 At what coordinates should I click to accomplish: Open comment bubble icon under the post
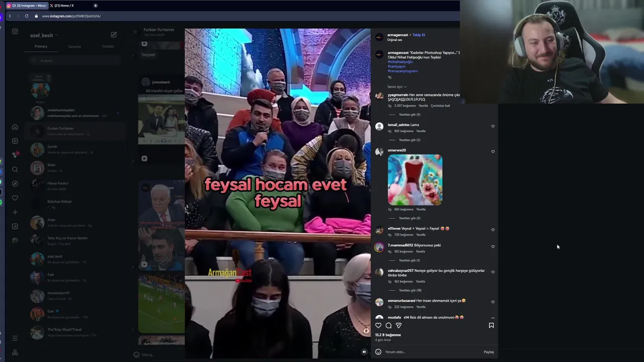388,325
